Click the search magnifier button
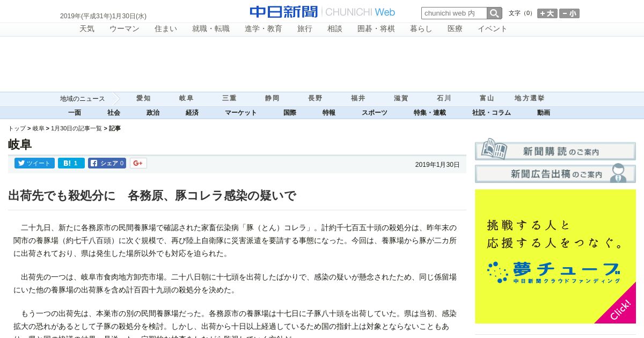Viewport: 644px width, 338px height. (x=494, y=13)
